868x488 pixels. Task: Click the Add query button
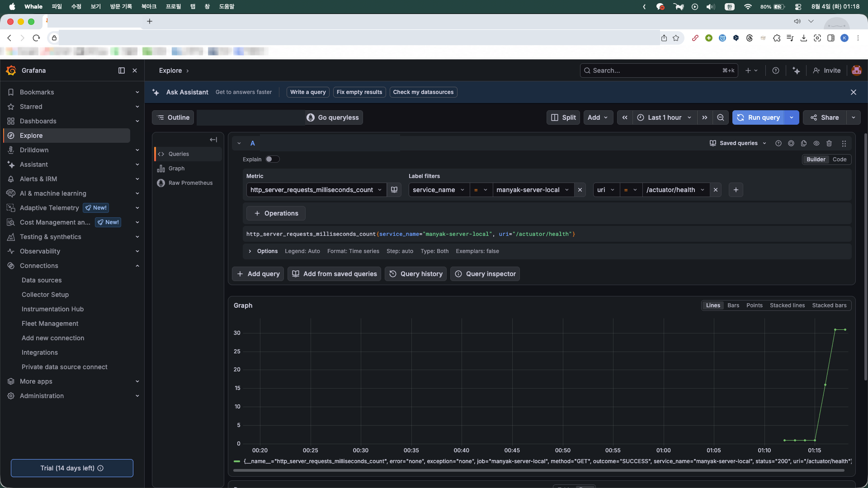coord(258,274)
